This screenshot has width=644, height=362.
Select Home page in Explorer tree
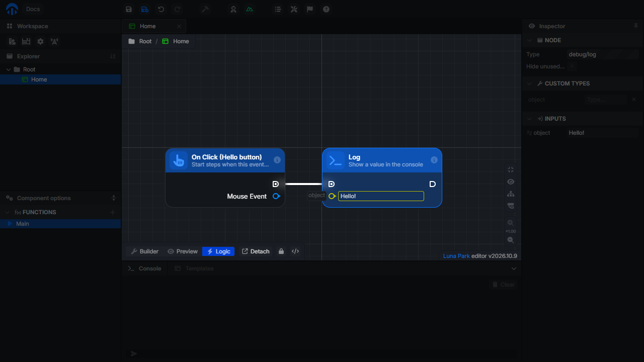coord(60,79)
